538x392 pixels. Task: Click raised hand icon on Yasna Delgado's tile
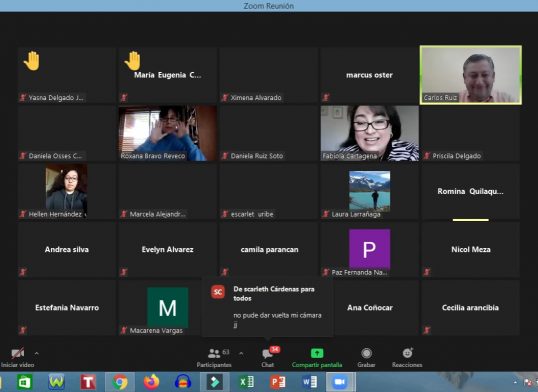(32, 61)
